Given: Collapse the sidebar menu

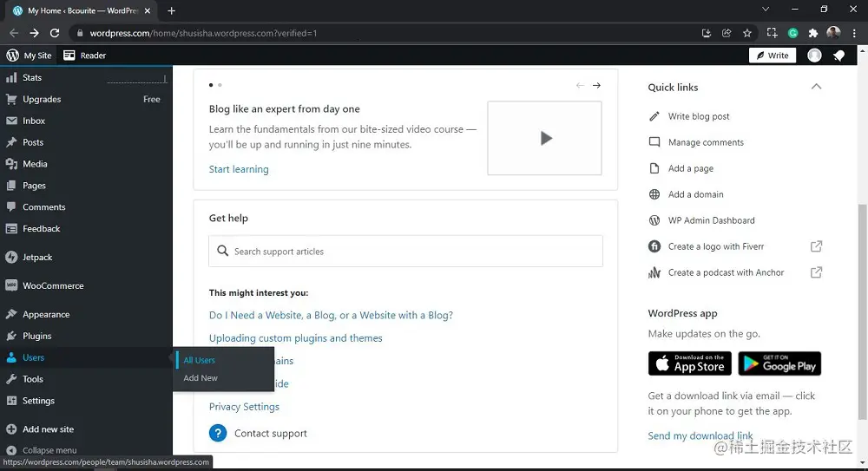Looking at the screenshot, I should (x=11, y=451).
